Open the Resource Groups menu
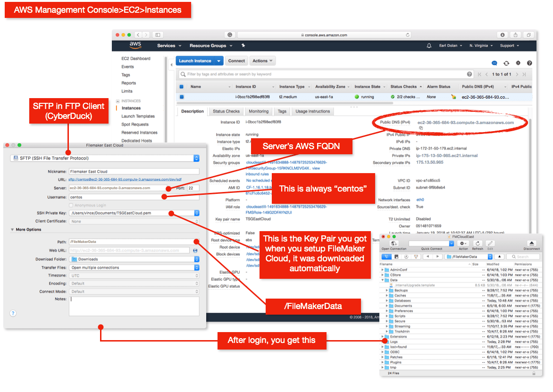This screenshot has width=553, height=392. pyautogui.click(x=211, y=46)
